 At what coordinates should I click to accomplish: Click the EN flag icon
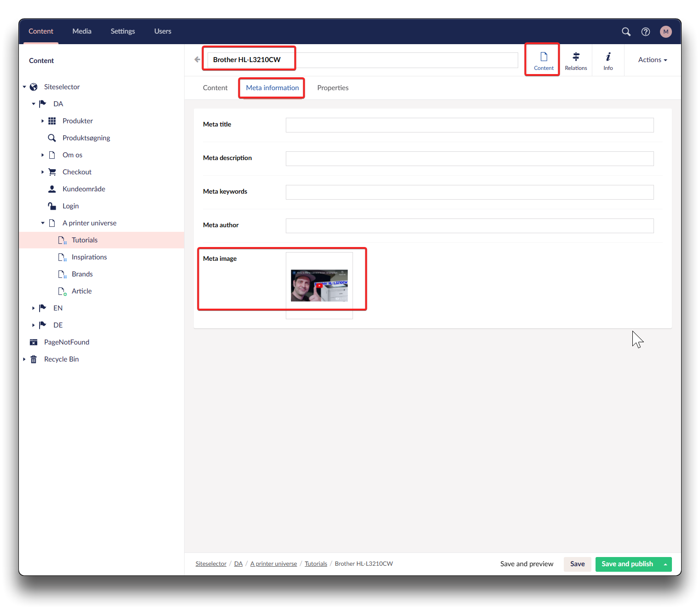click(x=43, y=308)
